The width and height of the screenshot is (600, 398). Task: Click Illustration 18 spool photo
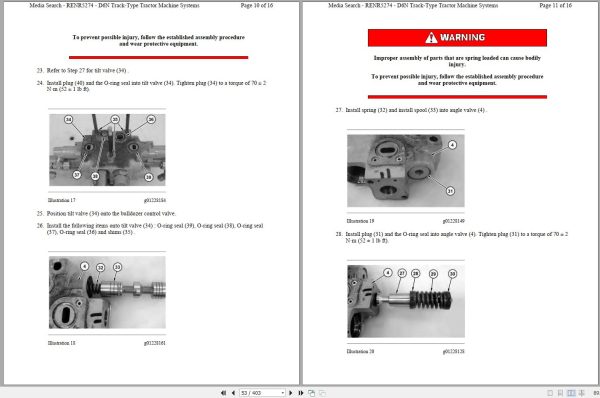click(x=107, y=292)
